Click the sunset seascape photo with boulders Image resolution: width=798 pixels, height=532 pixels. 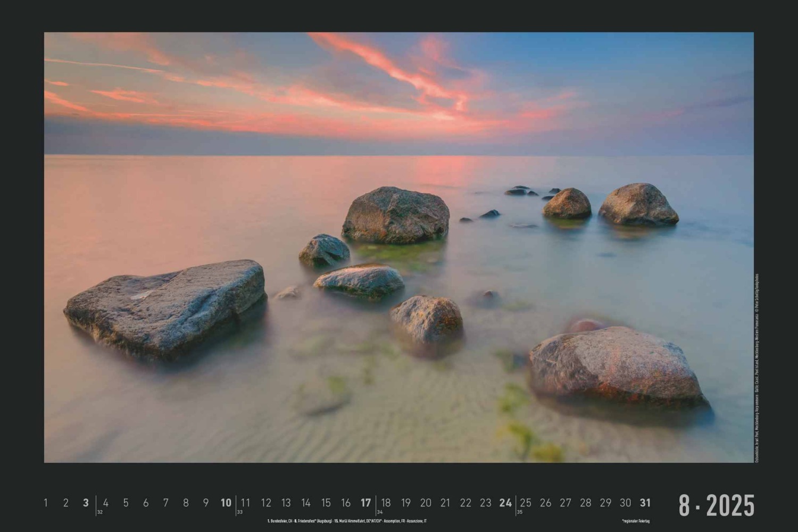click(x=398, y=247)
